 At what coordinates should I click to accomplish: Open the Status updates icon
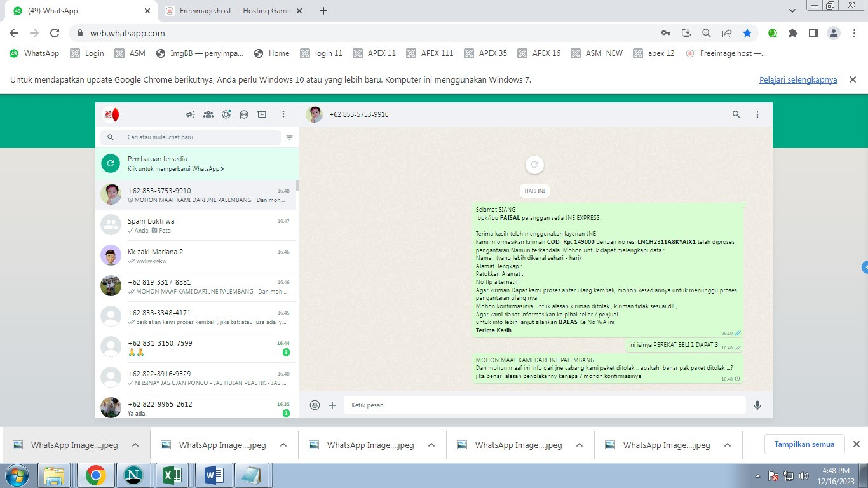226,114
